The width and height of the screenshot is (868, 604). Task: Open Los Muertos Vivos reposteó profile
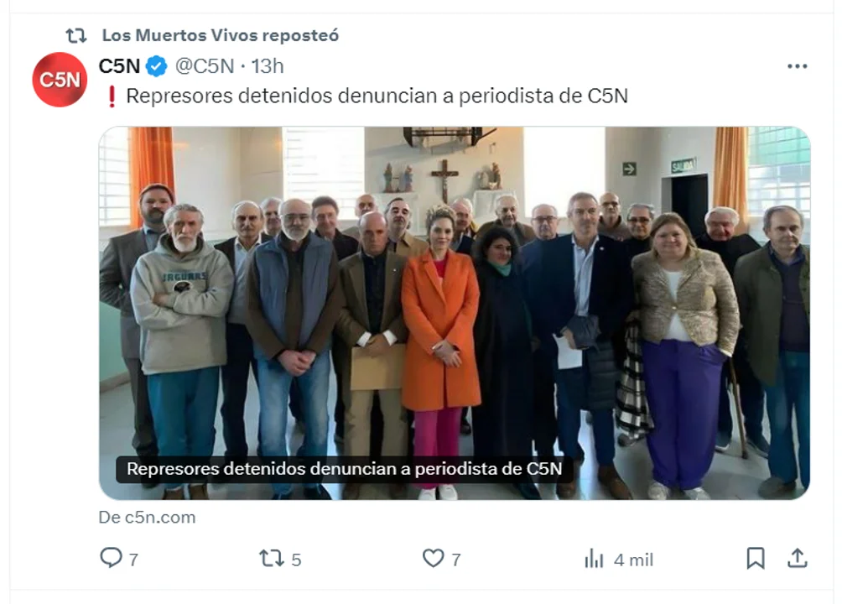pyautogui.click(x=221, y=35)
